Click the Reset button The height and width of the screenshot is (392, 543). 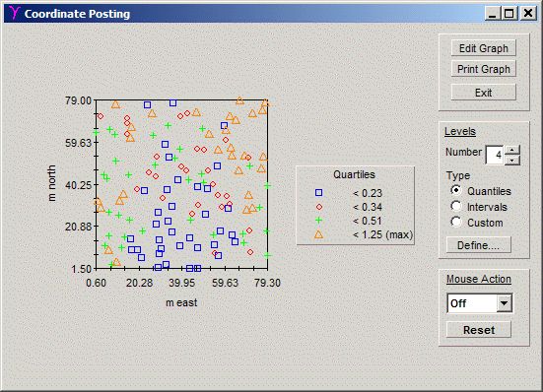tap(478, 330)
